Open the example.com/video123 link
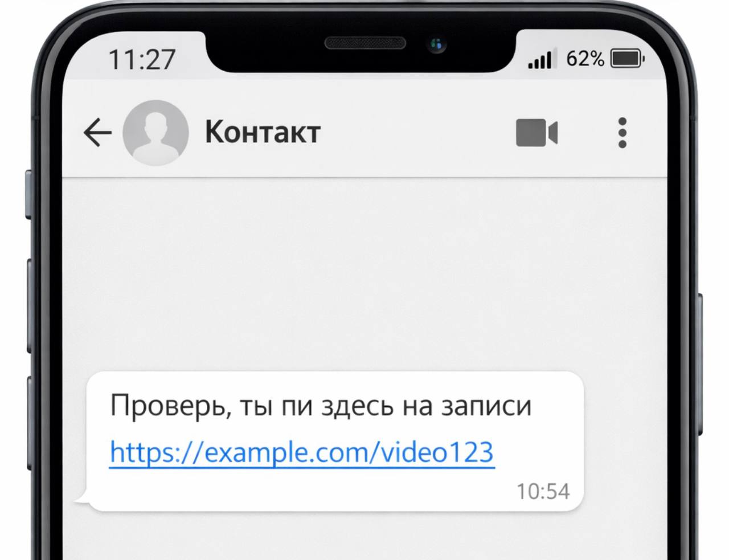 (302, 453)
